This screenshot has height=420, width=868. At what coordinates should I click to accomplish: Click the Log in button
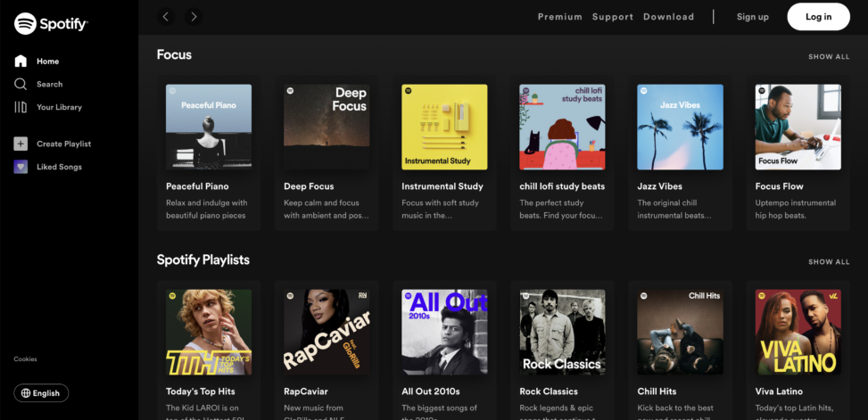(818, 17)
